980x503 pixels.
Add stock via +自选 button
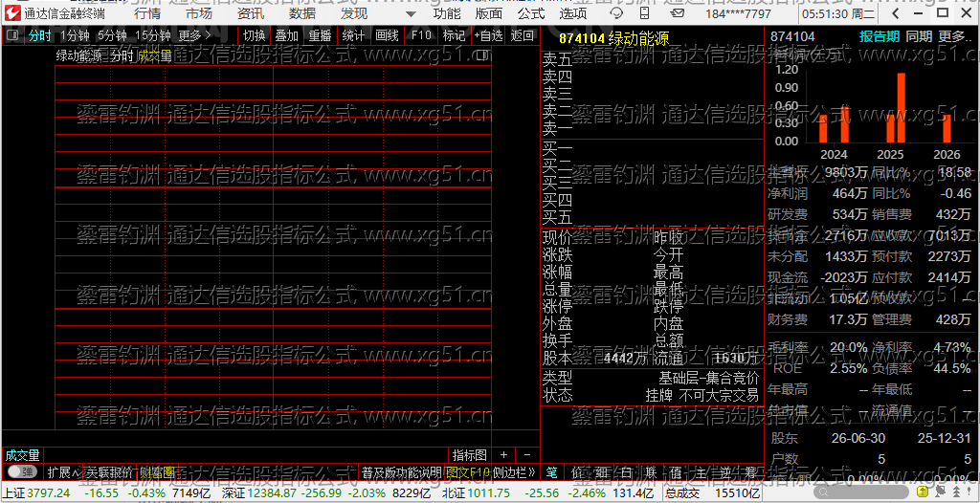point(489,35)
